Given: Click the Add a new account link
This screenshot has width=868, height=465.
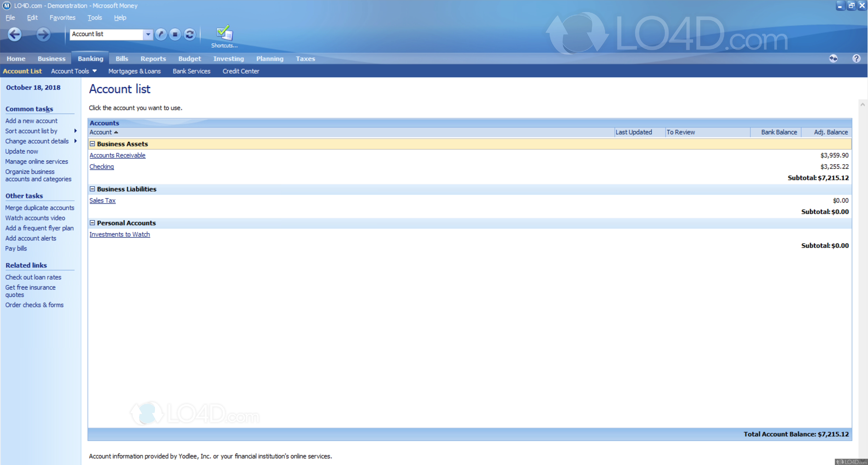Looking at the screenshot, I should (31, 121).
